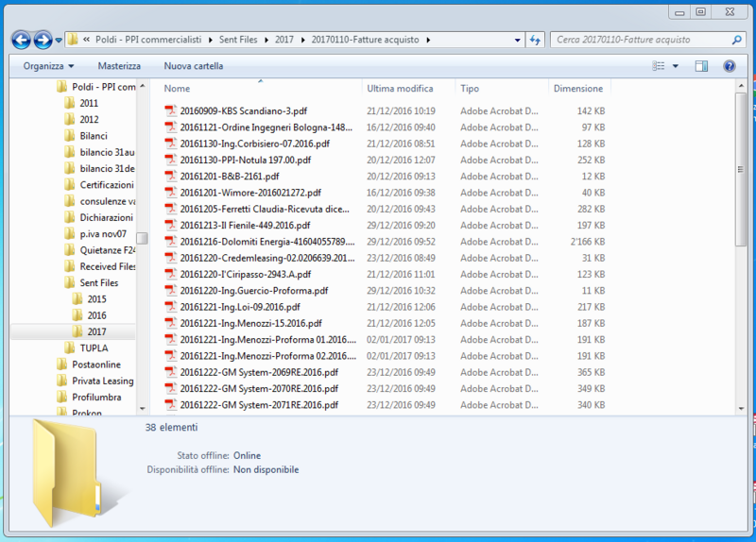Click the file list scroll-down arrow
The height and width of the screenshot is (542, 756).
[x=741, y=409]
